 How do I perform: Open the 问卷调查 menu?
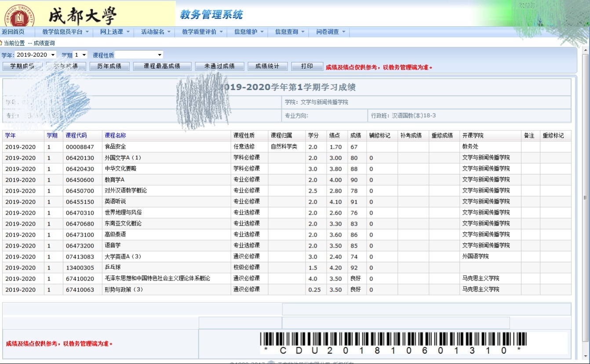[x=331, y=32]
